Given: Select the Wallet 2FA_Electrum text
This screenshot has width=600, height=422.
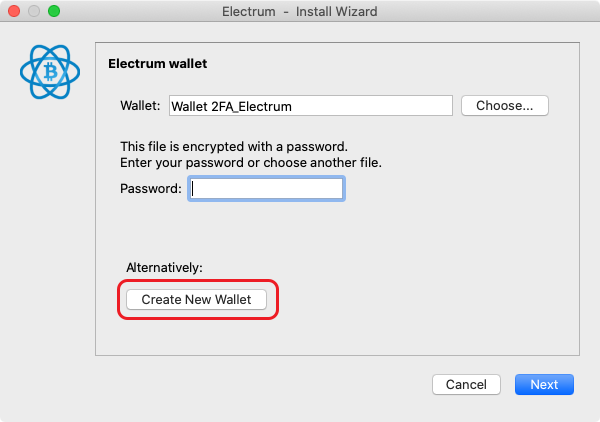Looking at the screenshot, I should [x=231, y=106].
